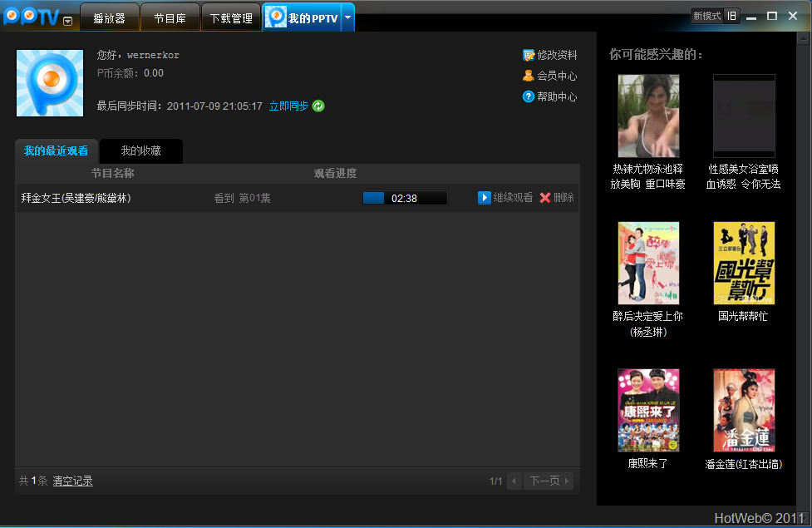This screenshot has height=528, width=812.
Task: Open the PPTV main menu dropdown arrow
Action: [68, 22]
